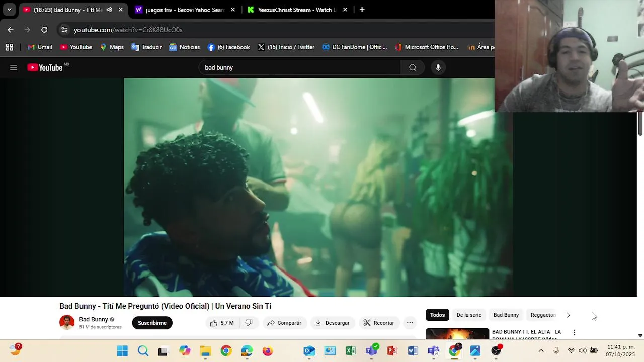Open the Inicio / Twitter bookmark
The height and width of the screenshot is (362, 644).
(286, 47)
